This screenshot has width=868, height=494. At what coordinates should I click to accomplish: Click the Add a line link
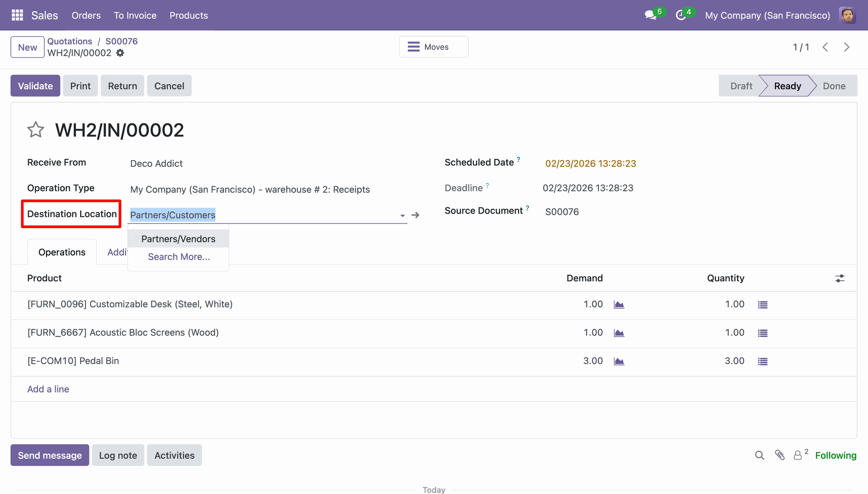(x=48, y=389)
